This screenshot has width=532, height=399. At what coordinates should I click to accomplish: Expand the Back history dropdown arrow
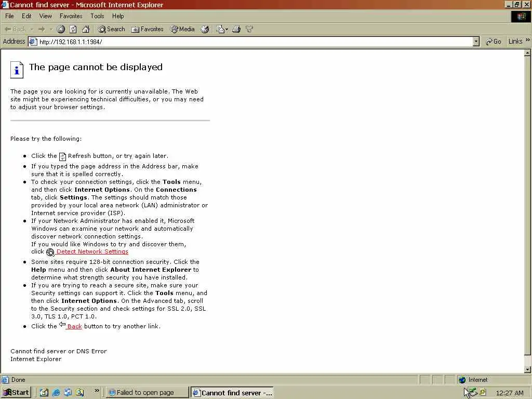[32, 29]
